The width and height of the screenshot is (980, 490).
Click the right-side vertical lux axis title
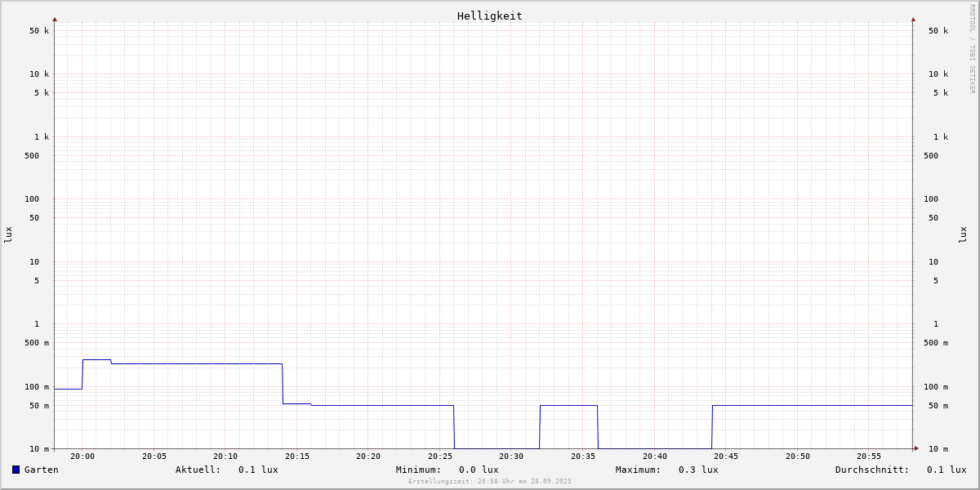click(x=963, y=234)
